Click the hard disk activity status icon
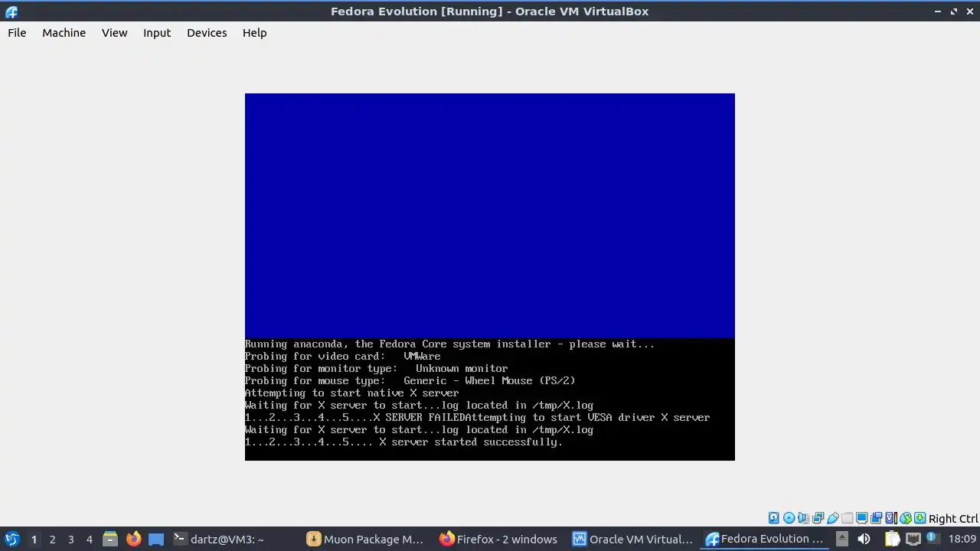 coord(773,518)
